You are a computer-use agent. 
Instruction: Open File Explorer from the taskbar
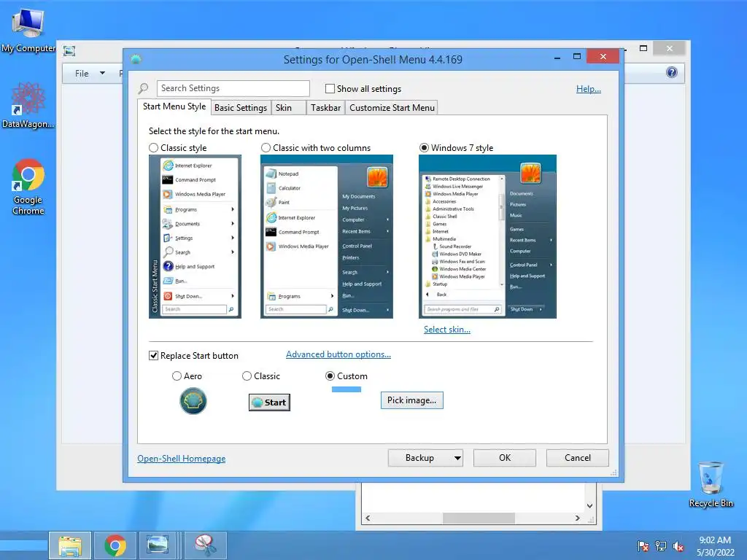(70, 545)
